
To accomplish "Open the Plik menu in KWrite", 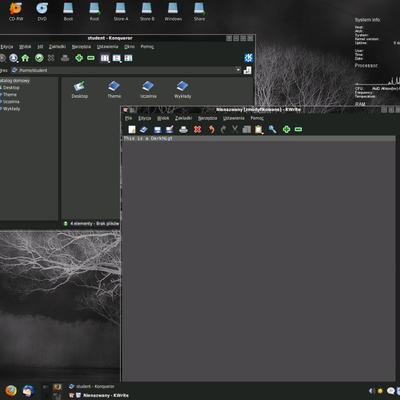I will (x=128, y=118).
